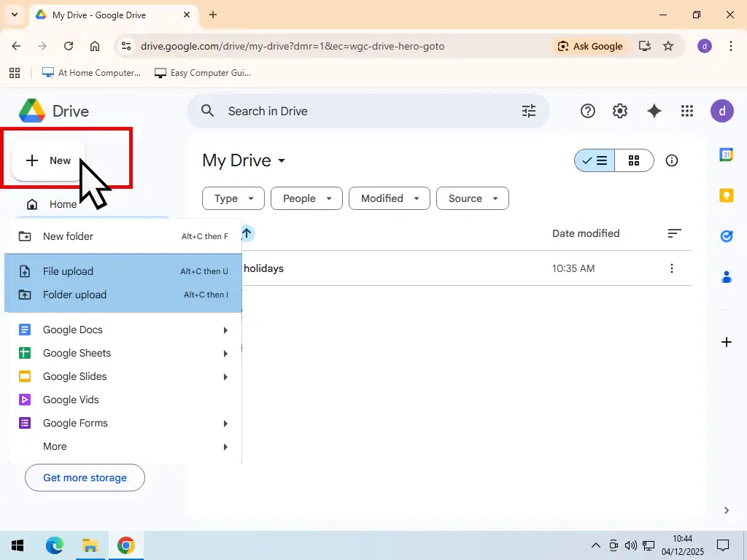The height and width of the screenshot is (560, 747).
Task: Open Drive settings gear
Action: pyautogui.click(x=619, y=111)
